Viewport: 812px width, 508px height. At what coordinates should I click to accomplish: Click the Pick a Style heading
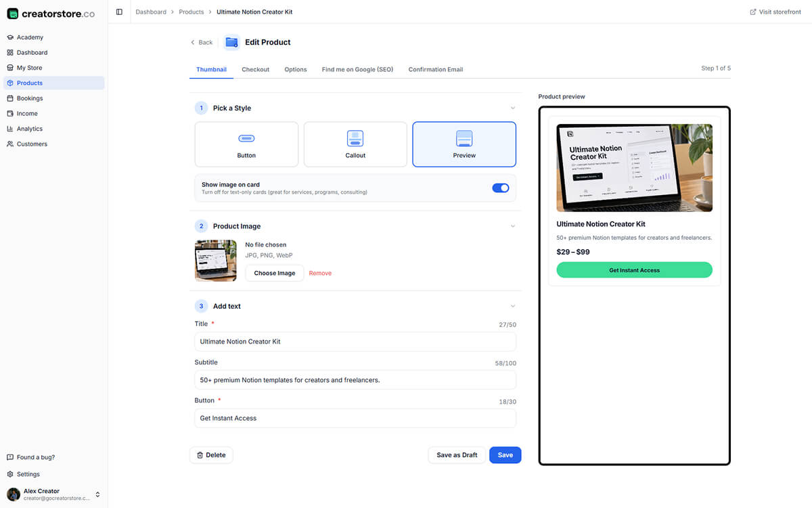[232, 108]
